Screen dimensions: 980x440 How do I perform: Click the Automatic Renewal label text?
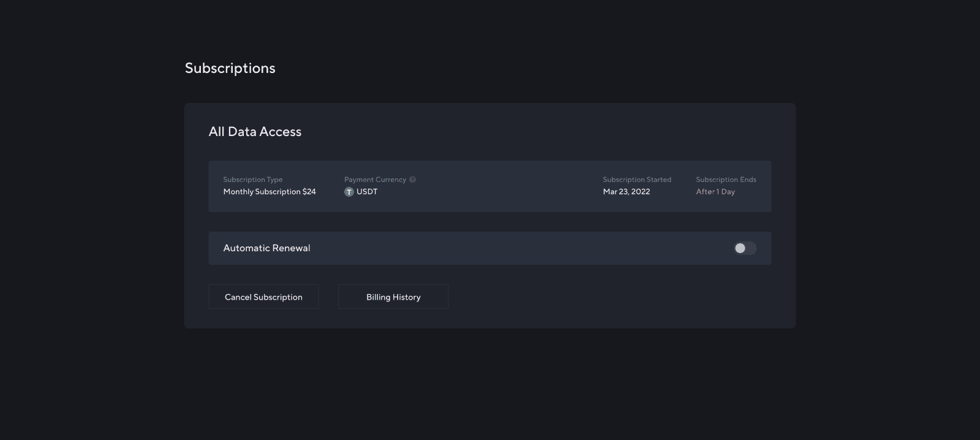pyautogui.click(x=266, y=248)
